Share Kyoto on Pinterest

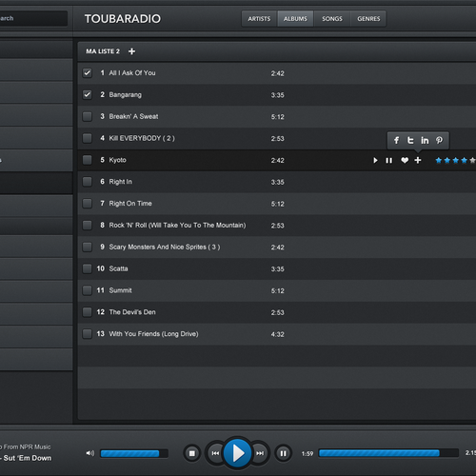pyautogui.click(x=439, y=140)
